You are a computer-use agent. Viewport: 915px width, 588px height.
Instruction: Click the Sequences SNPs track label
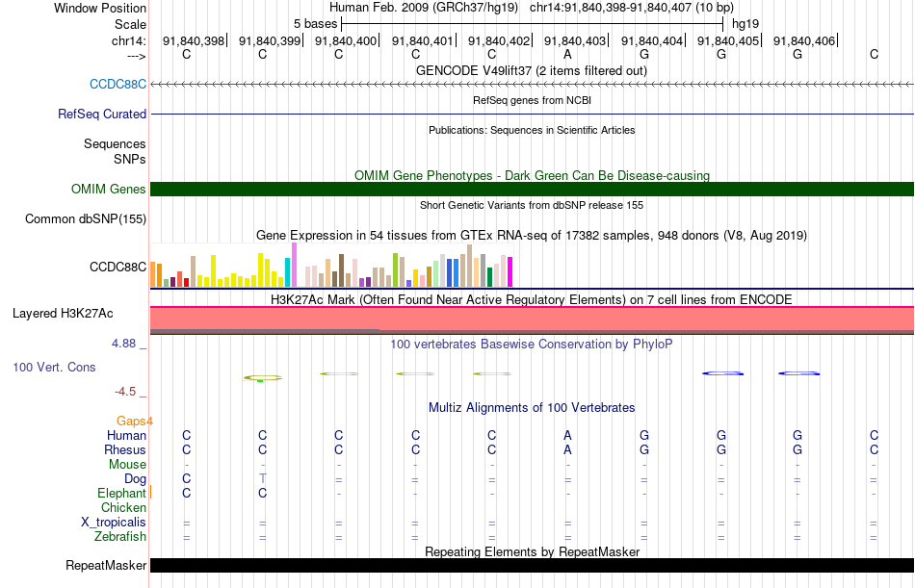115,151
